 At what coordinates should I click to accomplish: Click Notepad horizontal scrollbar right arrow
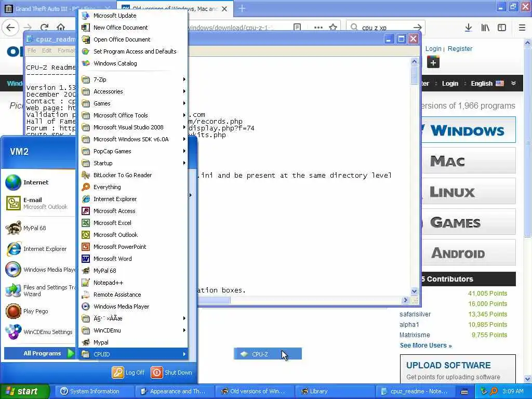click(405, 300)
